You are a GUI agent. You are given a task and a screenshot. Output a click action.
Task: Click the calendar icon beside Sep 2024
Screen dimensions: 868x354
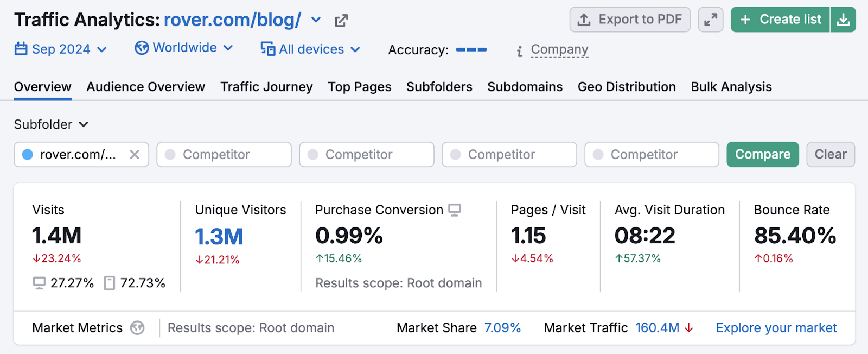pos(21,49)
